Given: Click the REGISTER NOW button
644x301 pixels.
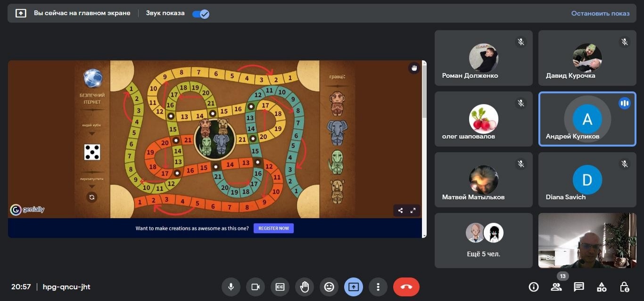Looking at the screenshot, I should click(x=273, y=228).
